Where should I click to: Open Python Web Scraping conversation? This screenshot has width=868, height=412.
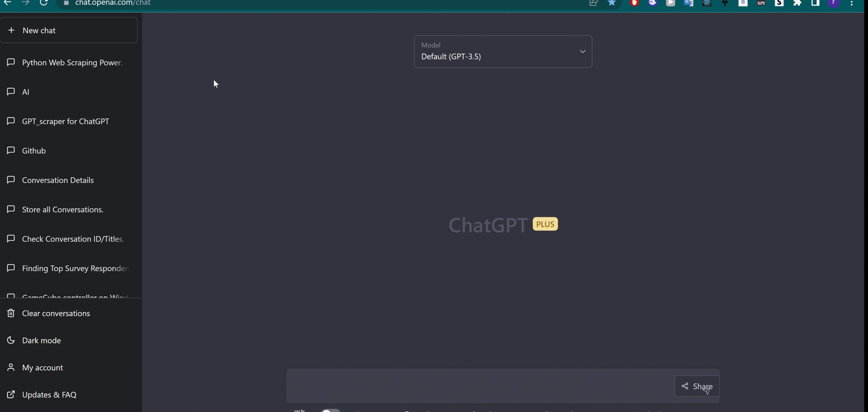click(72, 62)
